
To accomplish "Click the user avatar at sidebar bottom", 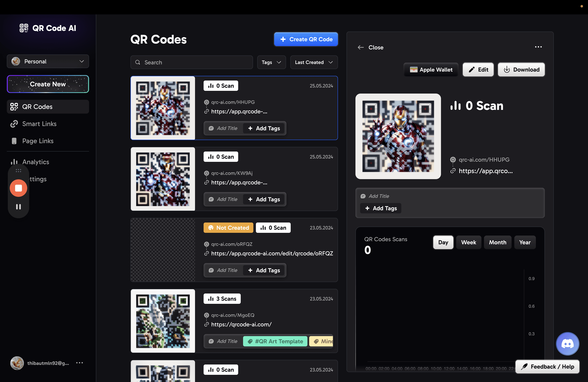I will tap(17, 363).
